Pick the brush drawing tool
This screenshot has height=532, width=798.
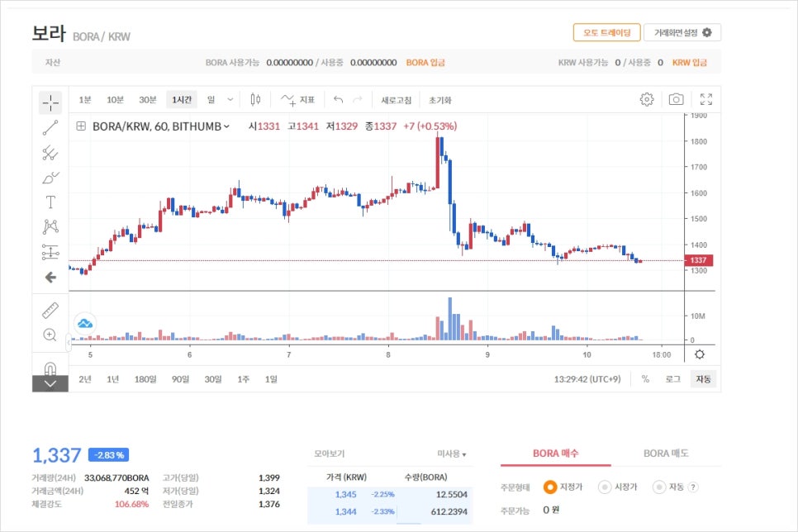[50, 178]
